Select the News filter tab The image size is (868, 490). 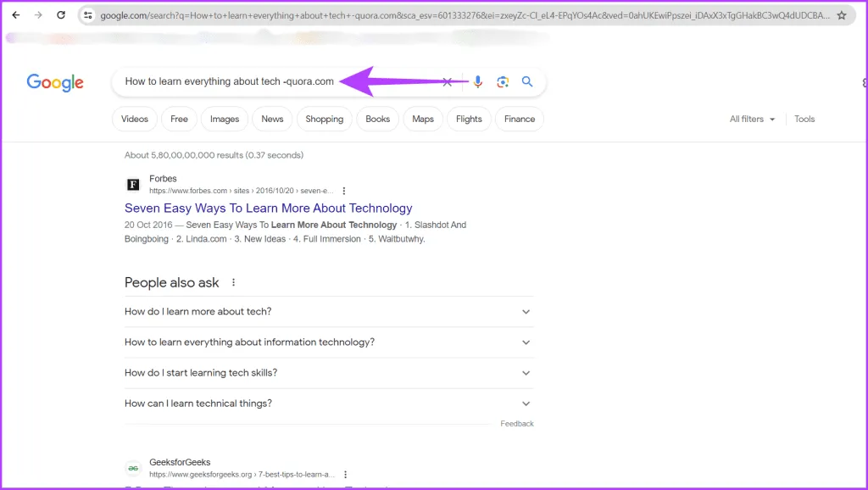[x=272, y=120]
